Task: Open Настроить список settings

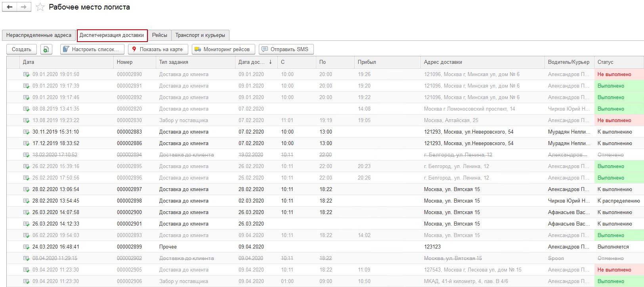Action: point(92,49)
